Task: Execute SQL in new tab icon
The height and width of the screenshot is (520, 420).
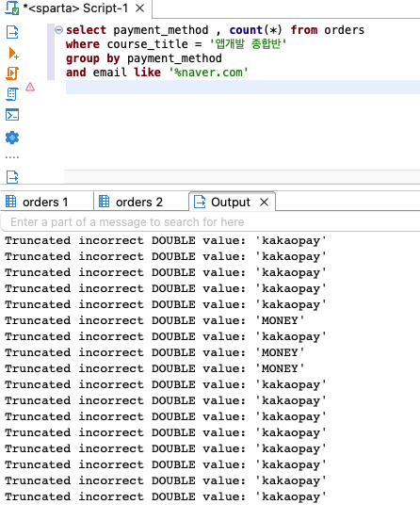Action: (x=13, y=53)
